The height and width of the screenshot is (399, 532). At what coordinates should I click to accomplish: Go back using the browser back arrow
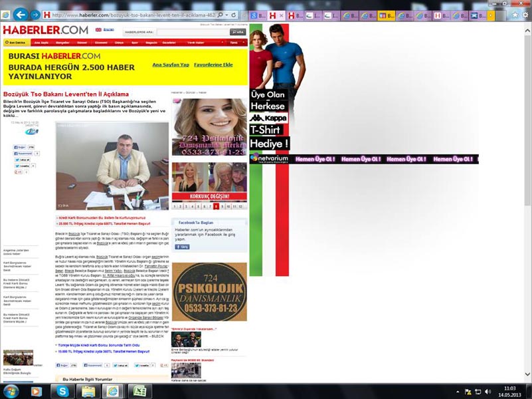(21, 15)
